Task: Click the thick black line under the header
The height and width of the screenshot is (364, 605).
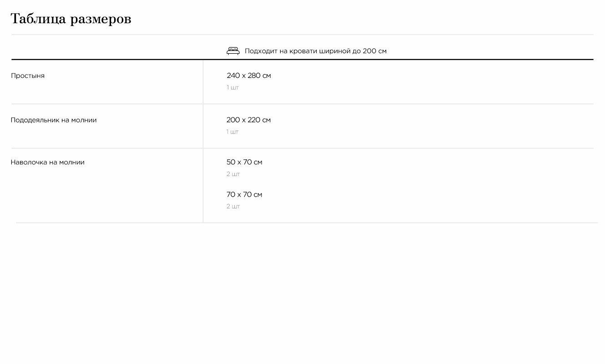Action: [409, 60]
